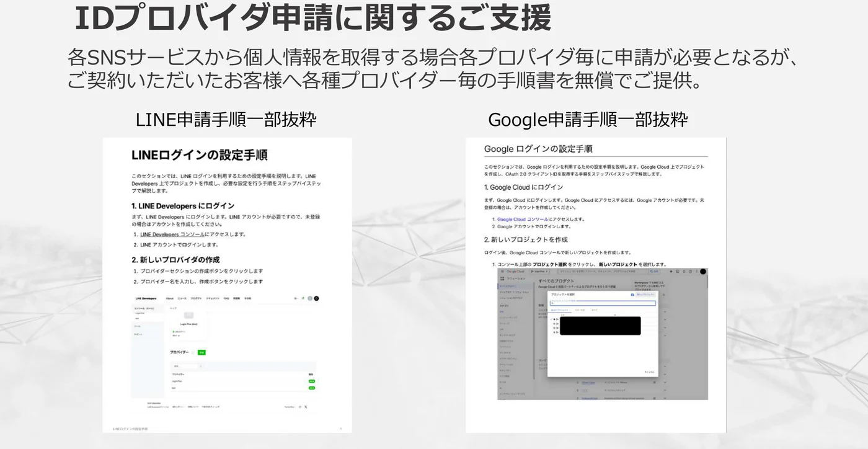The image size is (868, 449).
Task: Click the caption LINE申請手順一部抜粋
Action: (226, 120)
